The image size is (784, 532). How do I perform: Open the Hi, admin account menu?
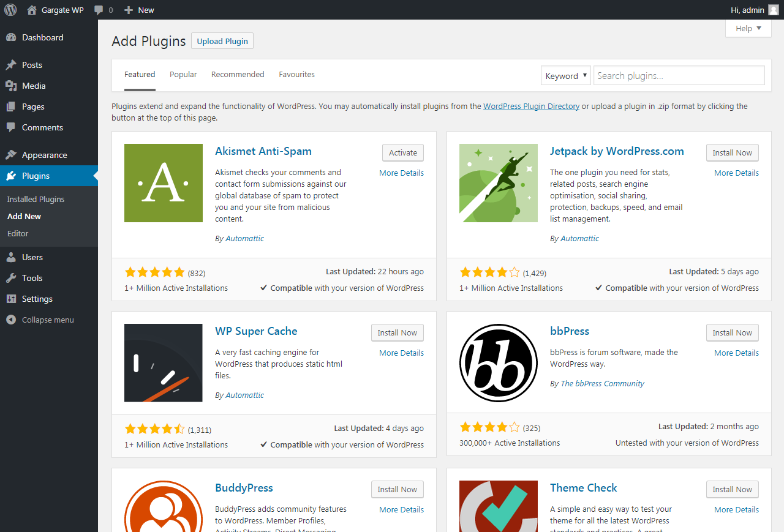[x=755, y=10]
